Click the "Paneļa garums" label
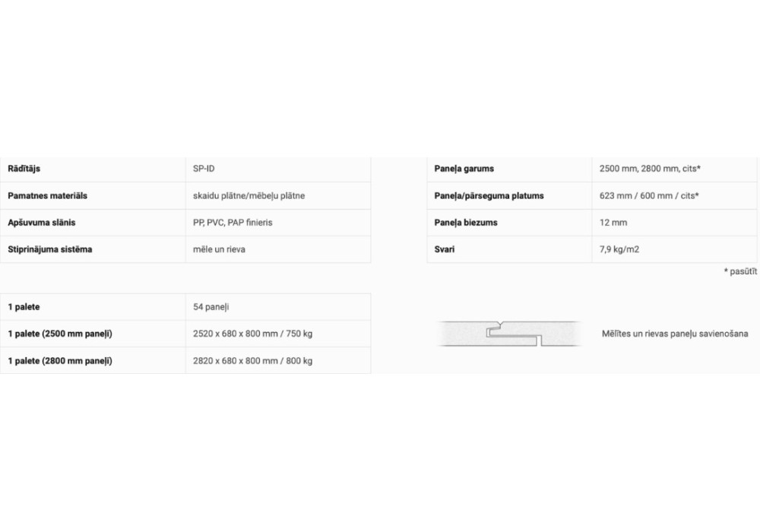This screenshot has height=532, width=760. (x=464, y=169)
